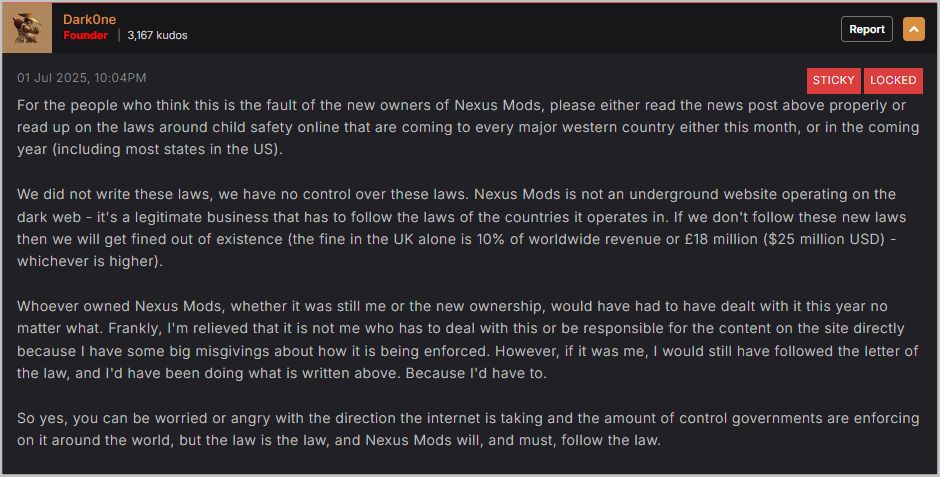The image size is (940, 477).
Task: Click the red STICKY badge
Action: pos(833,80)
